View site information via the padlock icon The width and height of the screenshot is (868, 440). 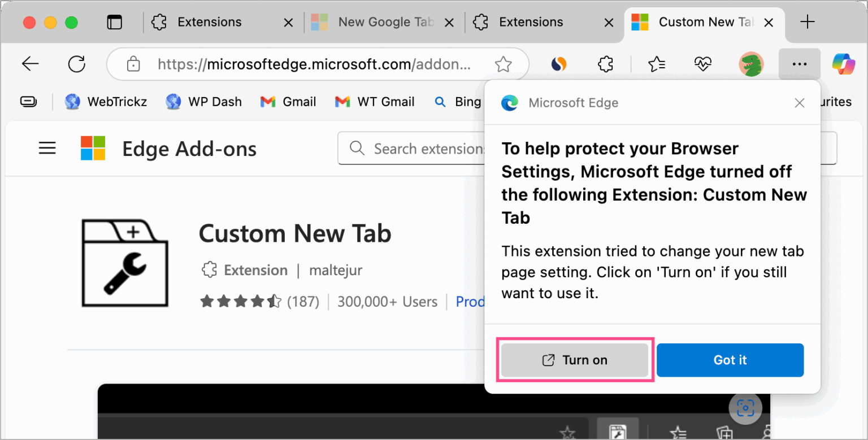pyautogui.click(x=133, y=64)
